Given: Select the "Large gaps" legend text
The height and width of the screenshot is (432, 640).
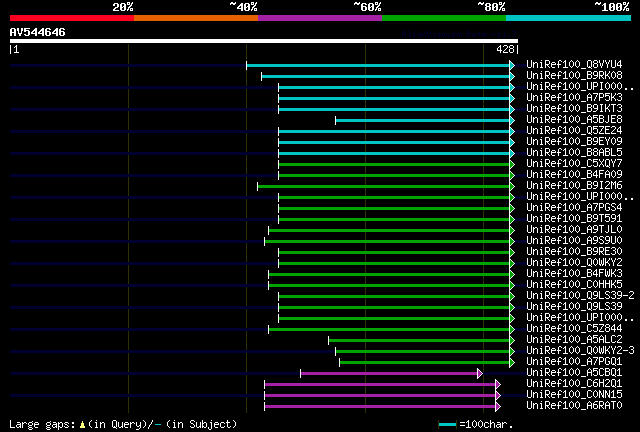Looking at the screenshot, I should click(x=42, y=425).
